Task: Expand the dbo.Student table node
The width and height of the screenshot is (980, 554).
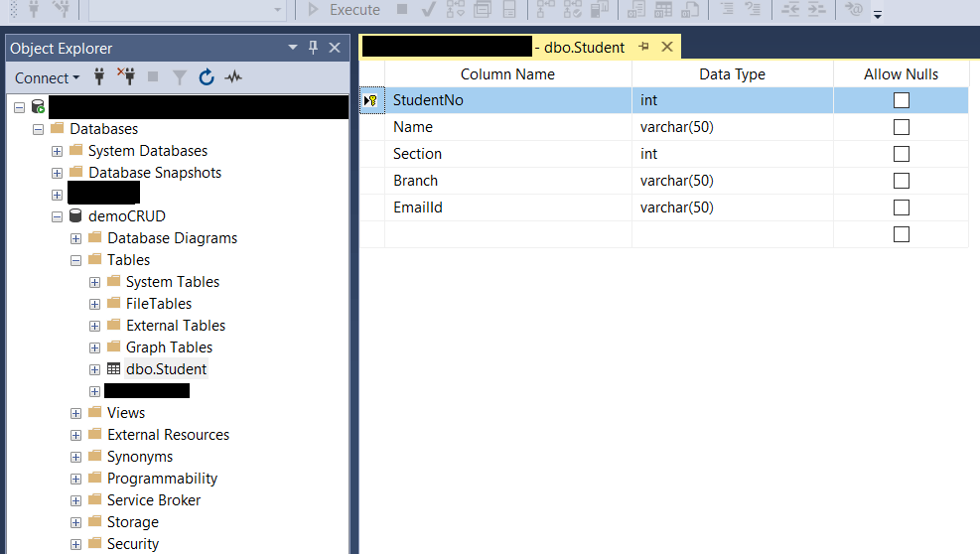Action: coord(95,369)
